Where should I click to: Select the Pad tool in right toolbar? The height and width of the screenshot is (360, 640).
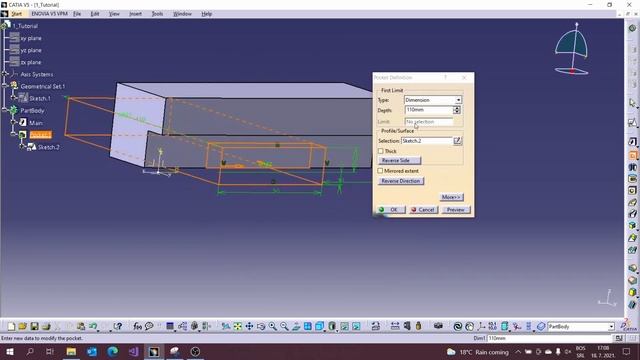[632, 142]
